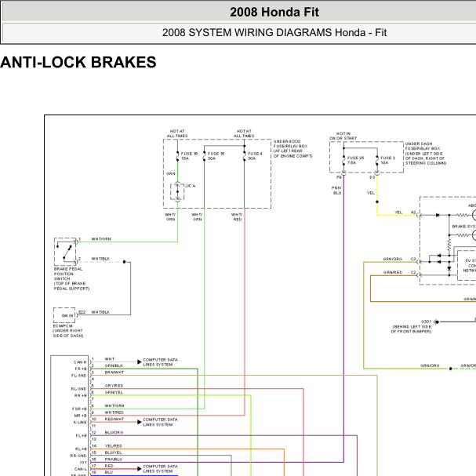Click the 'CAN-H' pin label
The width and height of the screenshot is (476, 476).
coord(80,362)
